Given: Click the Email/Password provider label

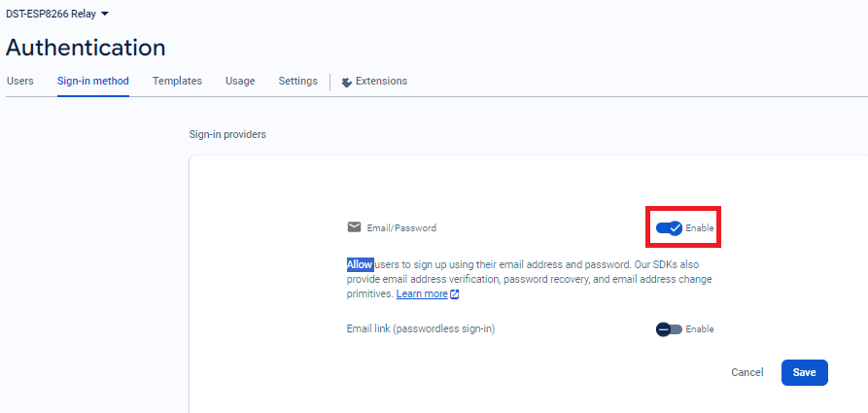Looking at the screenshot, I should pos(401,228).
